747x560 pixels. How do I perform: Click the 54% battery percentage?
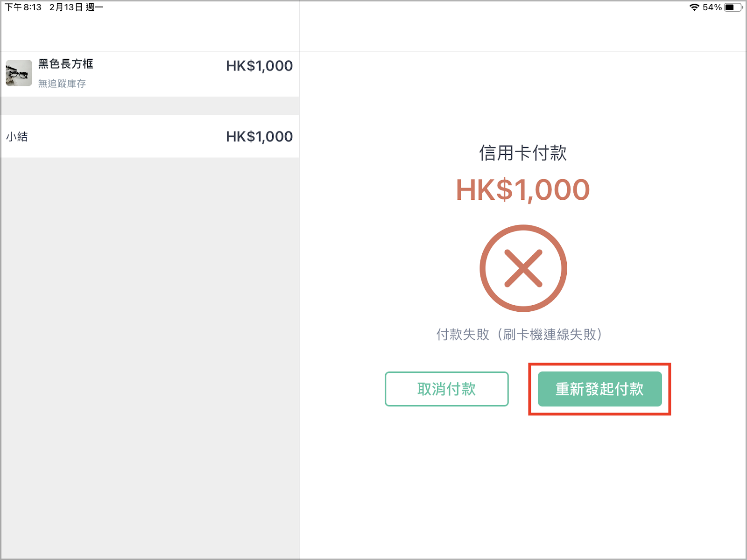(712, 7)
